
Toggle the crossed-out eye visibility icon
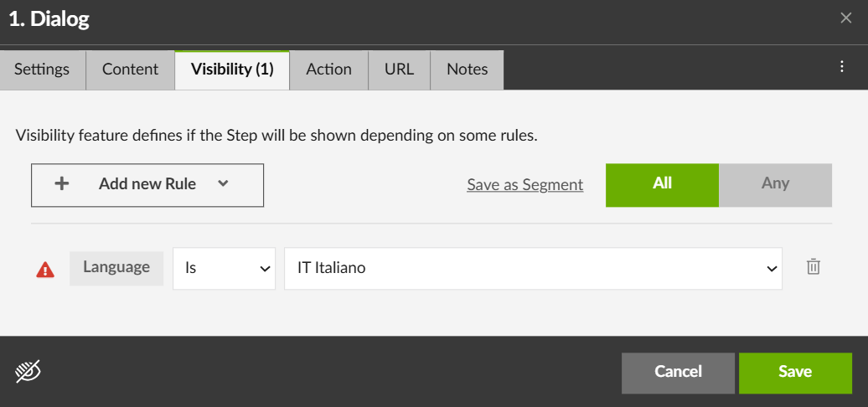click(x=28, y=370)
